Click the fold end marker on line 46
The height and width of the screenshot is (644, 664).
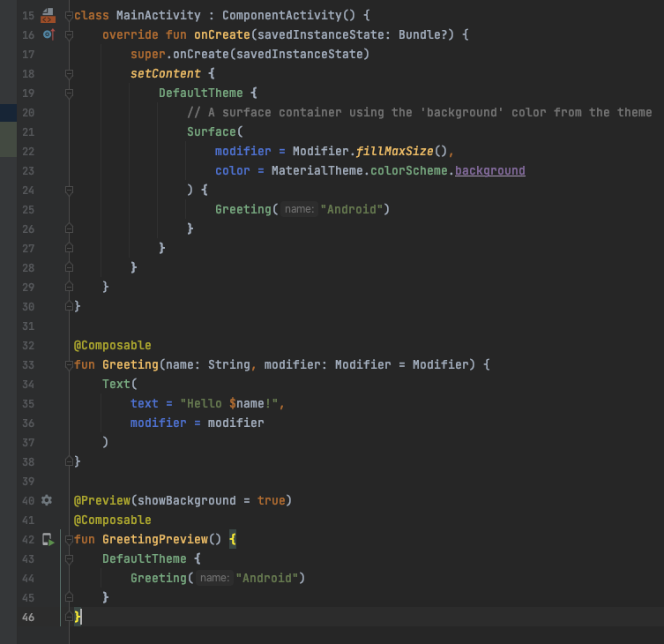click(69, 617)
